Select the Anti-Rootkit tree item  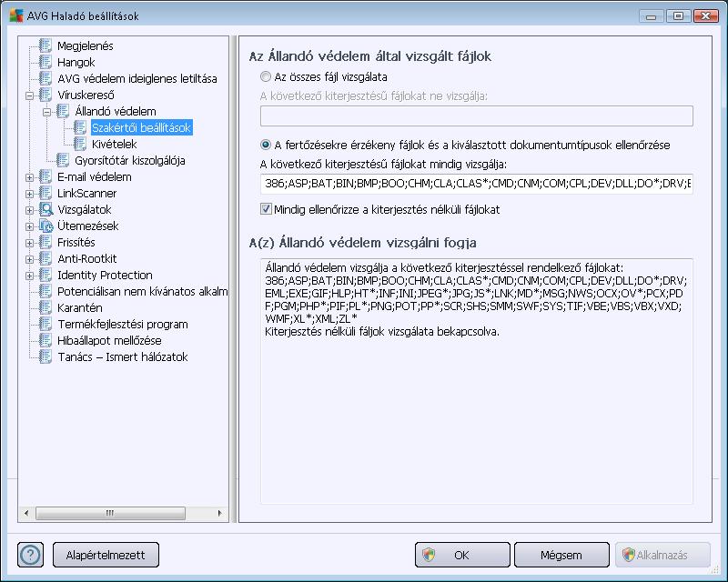(86, 258)
